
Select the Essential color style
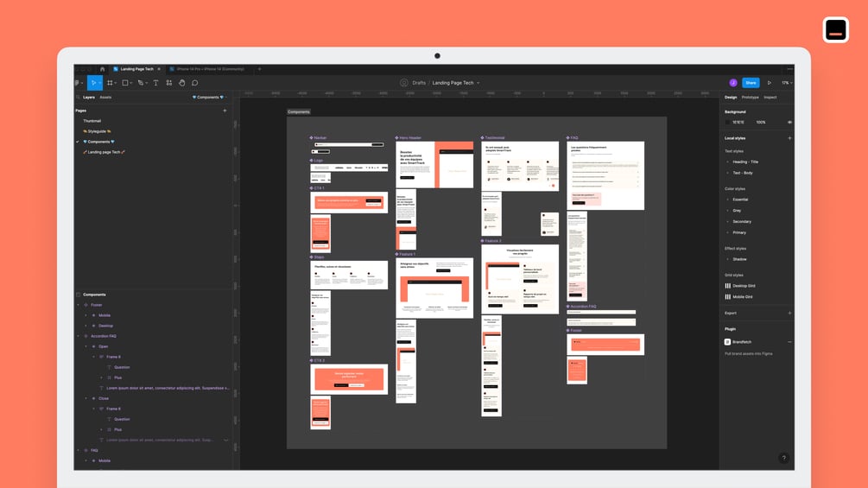click(x=740, y=200)
